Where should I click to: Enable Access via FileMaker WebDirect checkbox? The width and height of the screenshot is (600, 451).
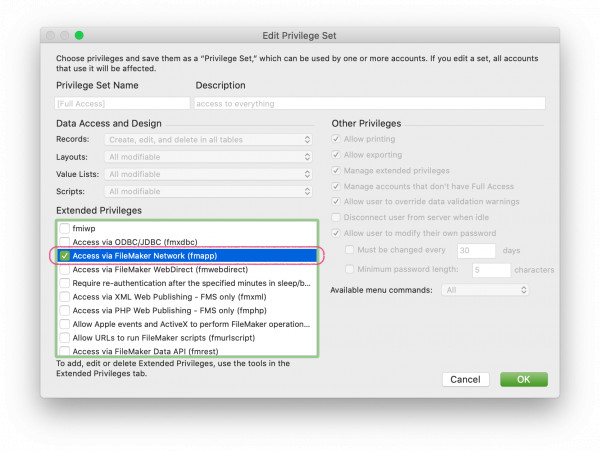tap(65, 269)
